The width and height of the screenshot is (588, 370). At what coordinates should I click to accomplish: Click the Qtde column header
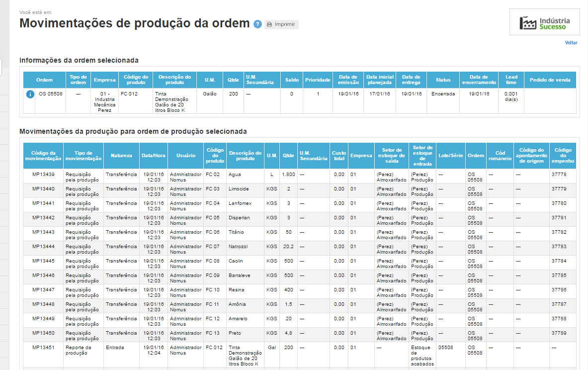click(x=288, y=155)
